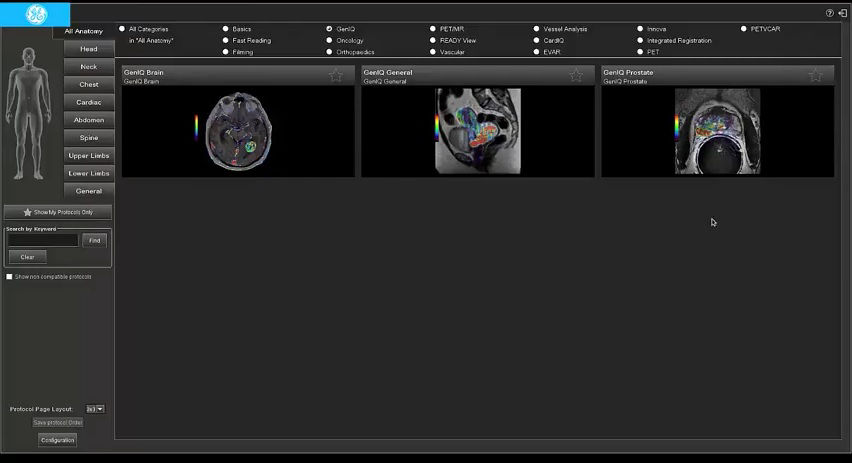Choose the Neck anatomy tab
Screen dimensions: 852x463
(x=89, y=67)
